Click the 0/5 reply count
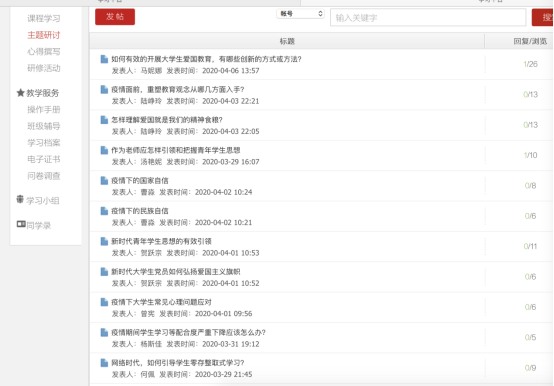Viewport: 554px width, 386px height. 530,337
